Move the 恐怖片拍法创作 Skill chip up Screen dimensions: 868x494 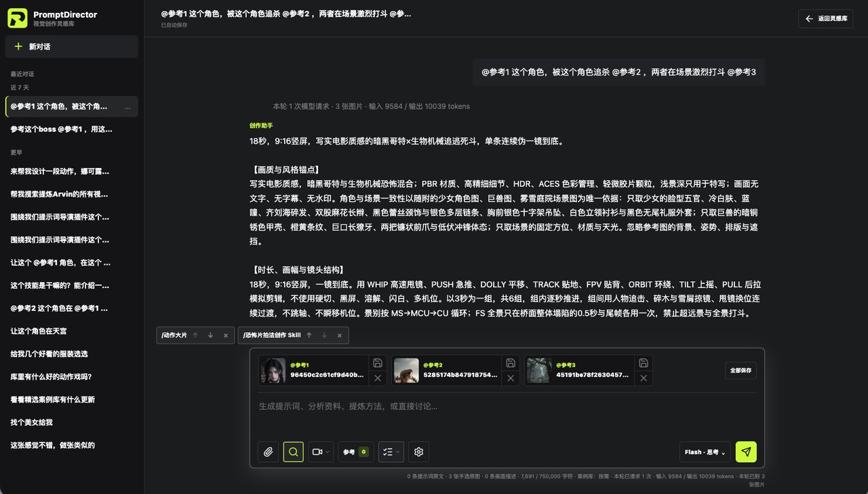[309, 335]
